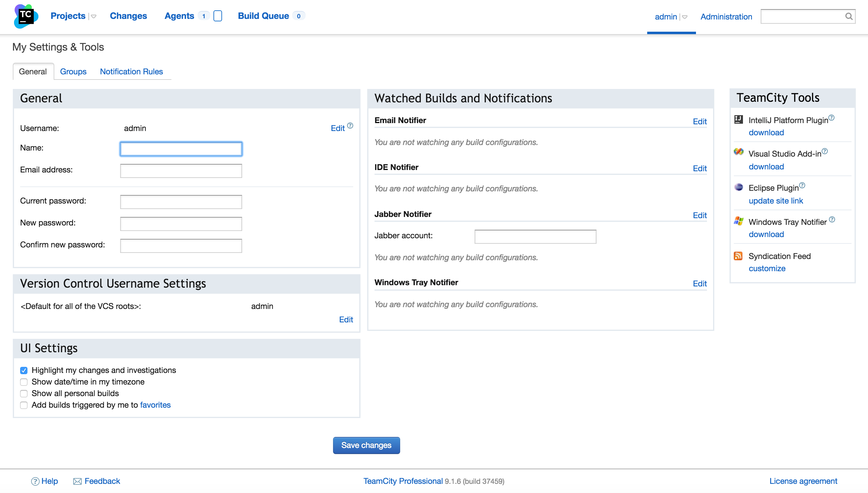Viewport: 868px width, 493px height.
Task: Edit Windows Tray Notifier rules
Action: (700, 283)
